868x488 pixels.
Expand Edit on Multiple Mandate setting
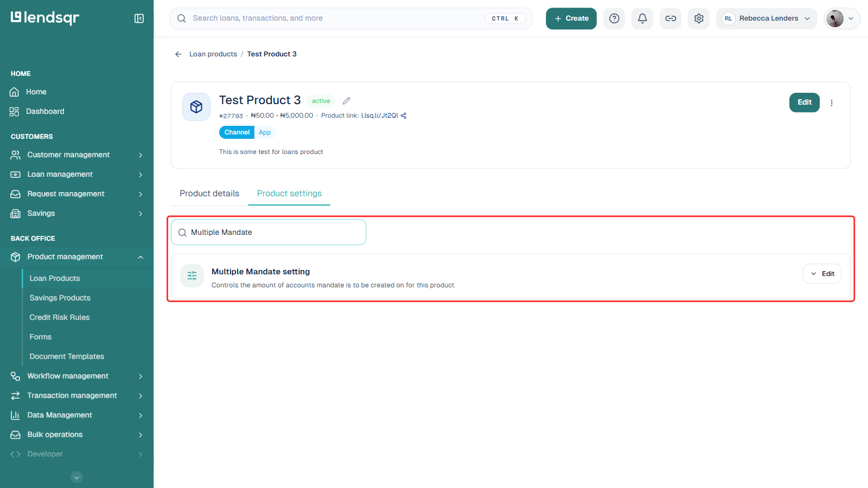coord(822,274)
